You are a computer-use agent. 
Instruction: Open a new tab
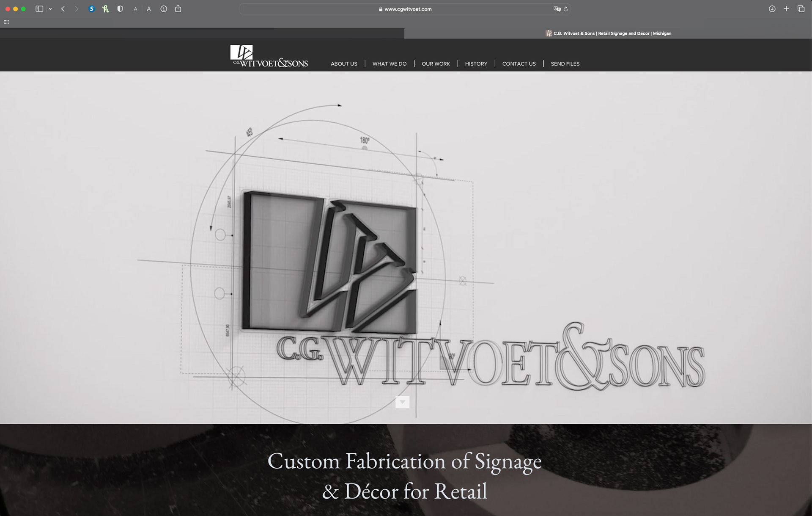(x=786, y=9)
